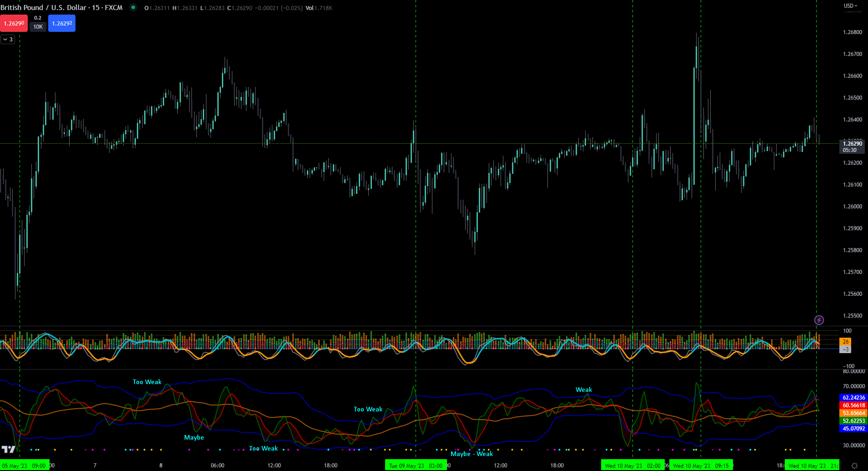
Task: Click the 1.26800 price axis label
Action: (x=852, y=32)
